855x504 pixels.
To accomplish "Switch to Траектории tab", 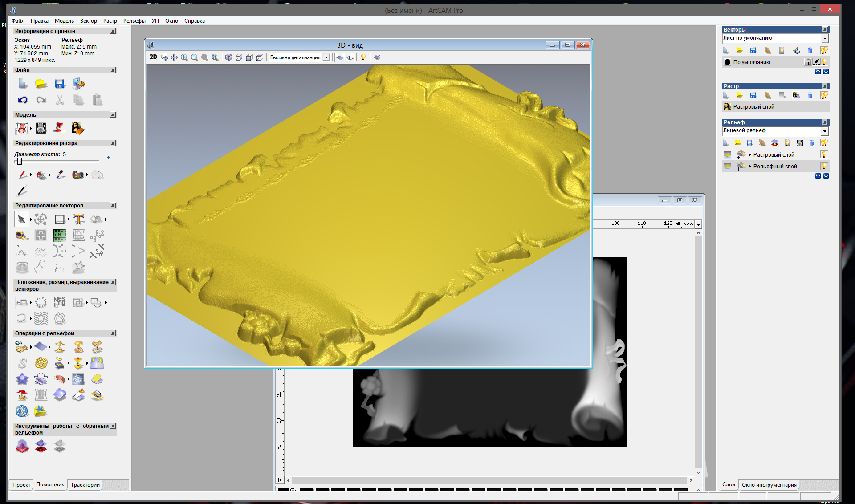I will [x=85, y=485].
